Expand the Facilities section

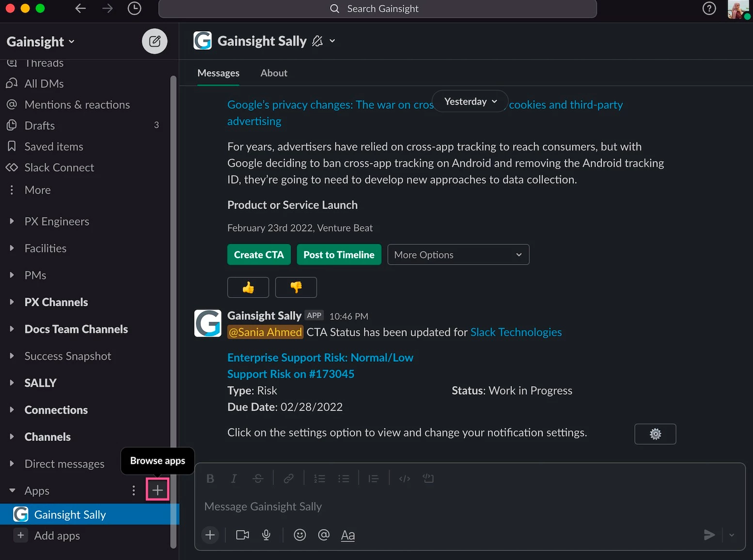tap(12, 249)
